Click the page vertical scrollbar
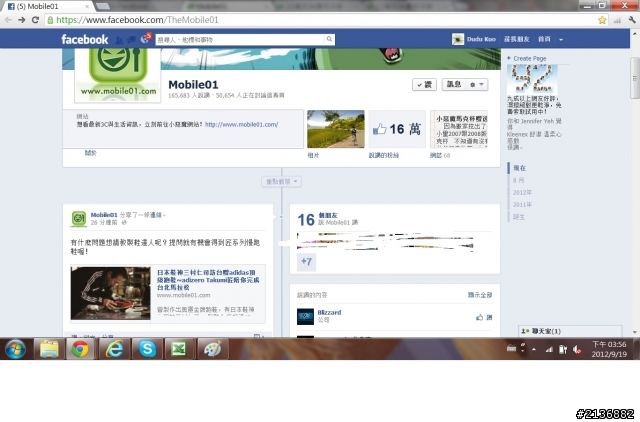 tap(635, 78)
